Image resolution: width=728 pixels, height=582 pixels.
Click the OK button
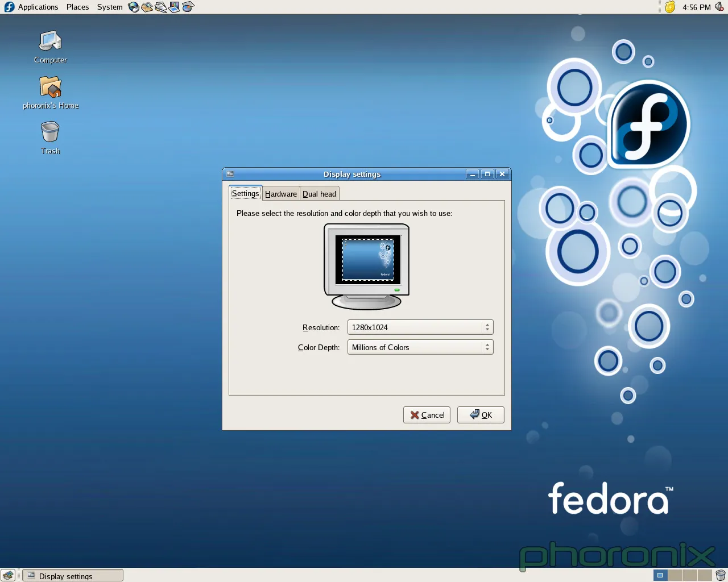481,415
